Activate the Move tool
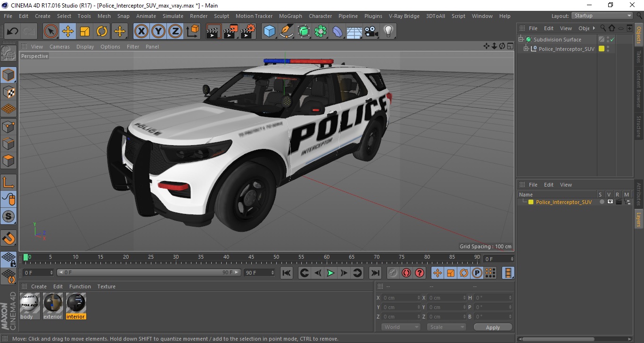644x343 pixels. (68, 32)
